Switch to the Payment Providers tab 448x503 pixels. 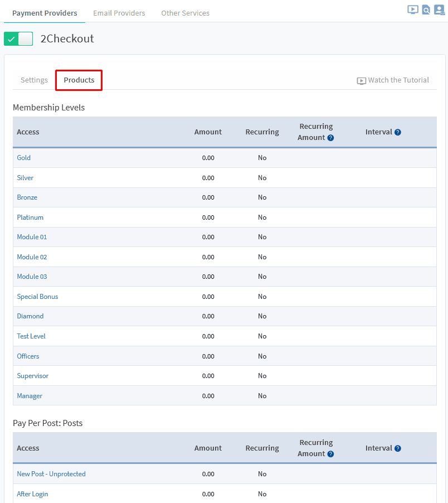(x=45, y=13)
